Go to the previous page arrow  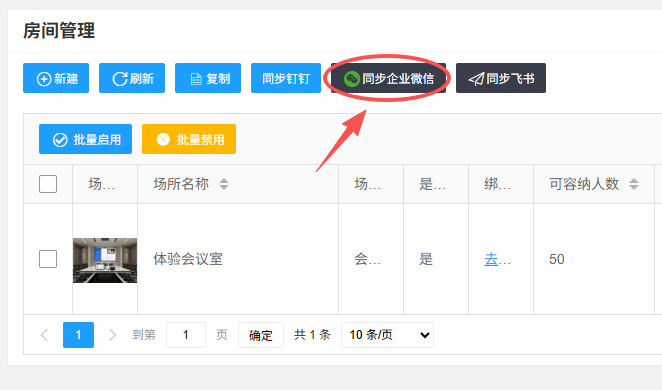(44, 335)
